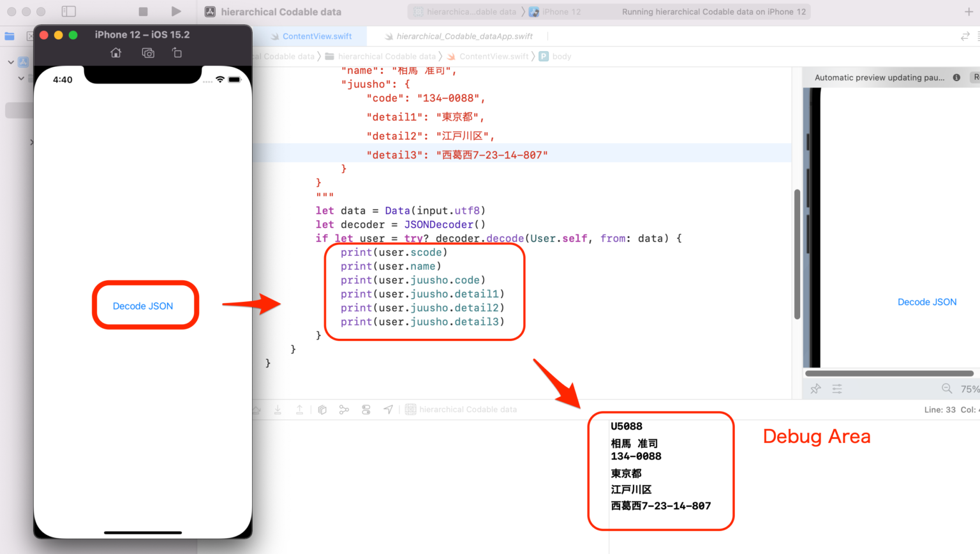Open the Memory Graph debugger

(x=344, y=409)
